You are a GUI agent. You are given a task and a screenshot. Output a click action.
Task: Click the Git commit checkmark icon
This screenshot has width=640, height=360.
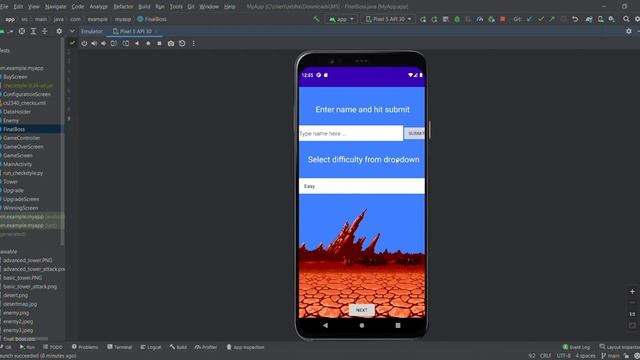click(x=541, y=19)
